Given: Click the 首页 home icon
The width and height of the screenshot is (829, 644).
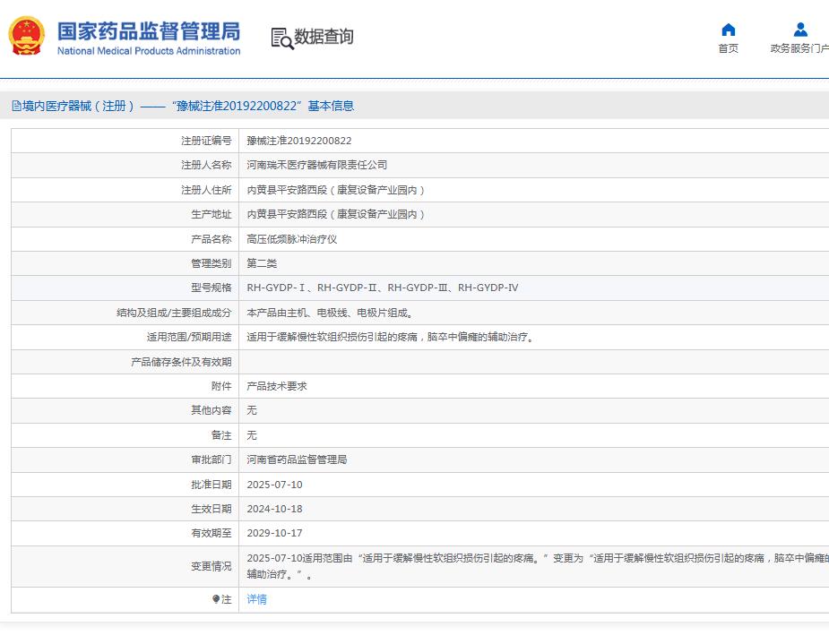Looking at the screenshot, I should click(x=728, y=30).
